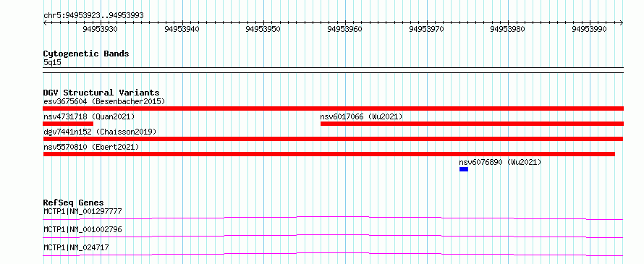Click the MCTP1|NM_001297777 gene label
Image resolution: width=644 pixels, height=264 pixels.
(x=82, y=212)
